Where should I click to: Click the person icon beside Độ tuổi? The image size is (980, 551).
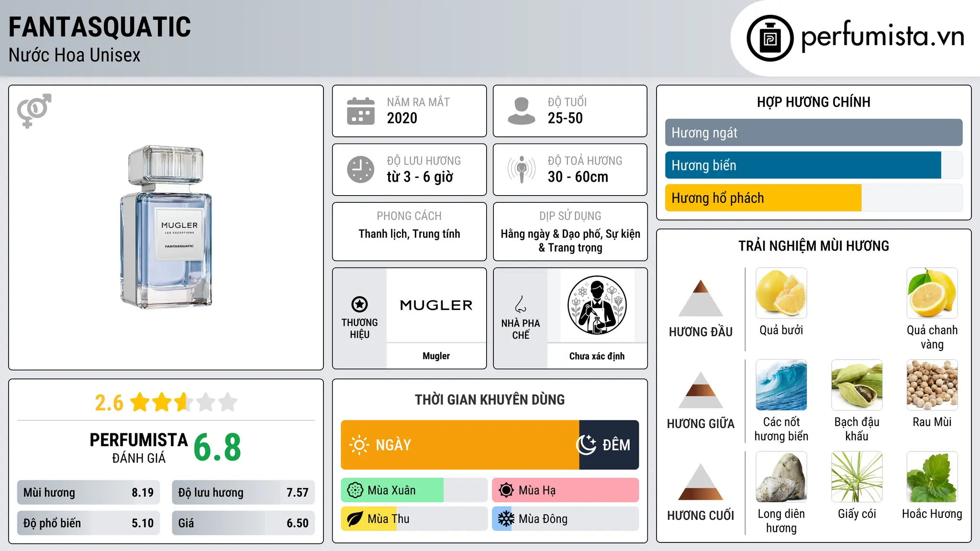click(521, 111)
